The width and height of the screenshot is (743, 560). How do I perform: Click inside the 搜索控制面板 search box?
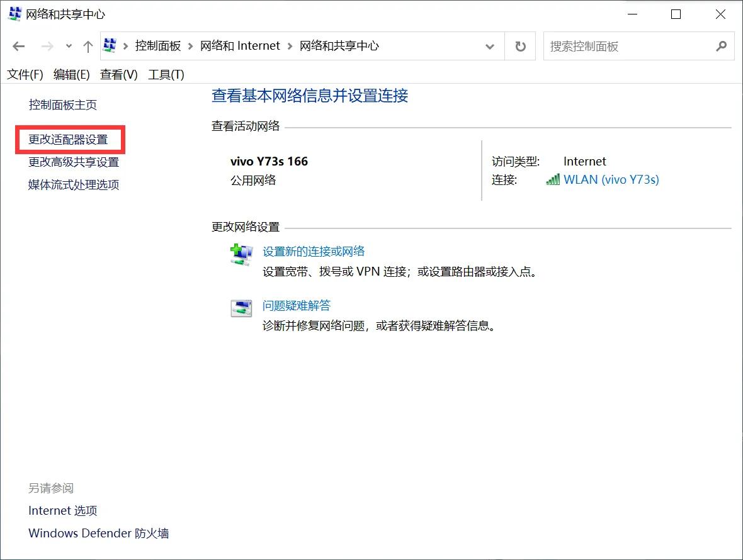(630, 46)
